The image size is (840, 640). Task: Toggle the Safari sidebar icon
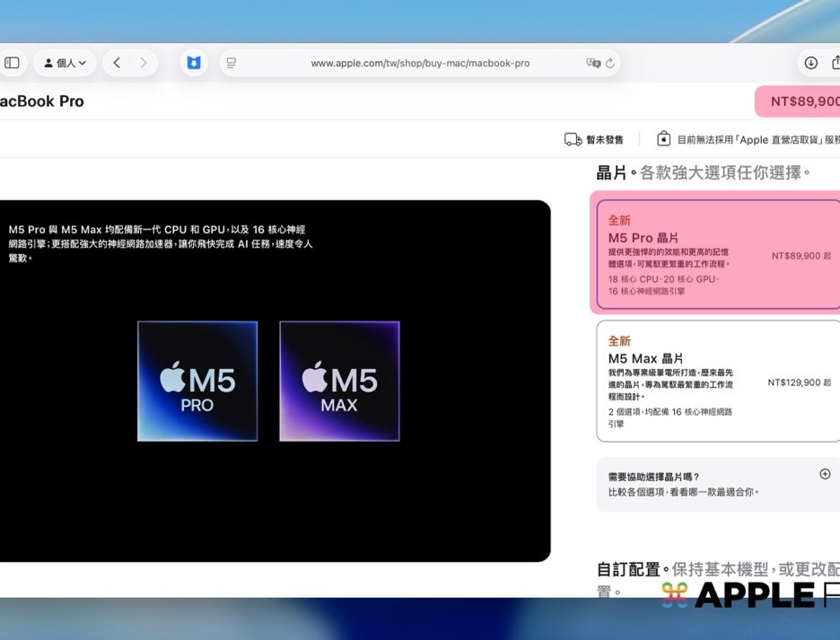tap(12, 63)
